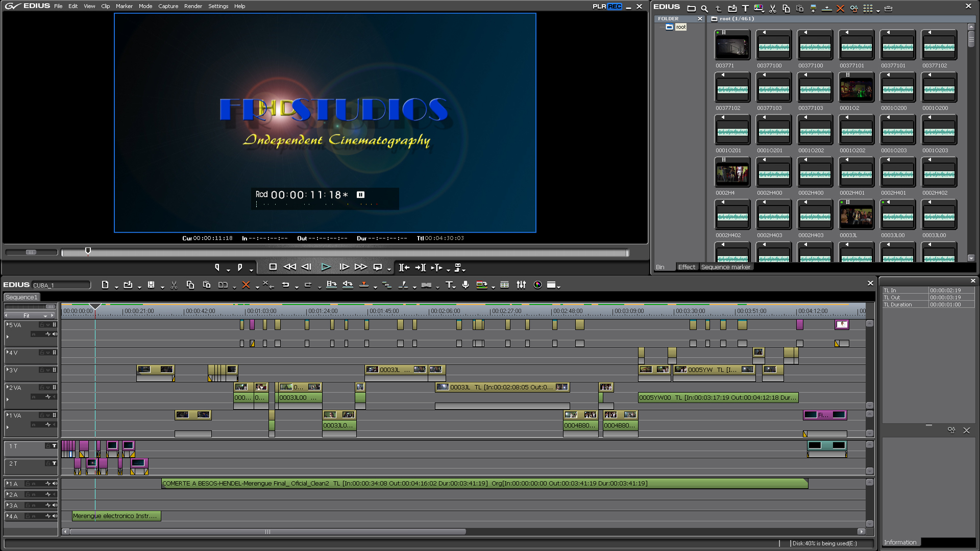
Task: Click the New Sequence icon in timeline toolbar
Action: [105, 285]
